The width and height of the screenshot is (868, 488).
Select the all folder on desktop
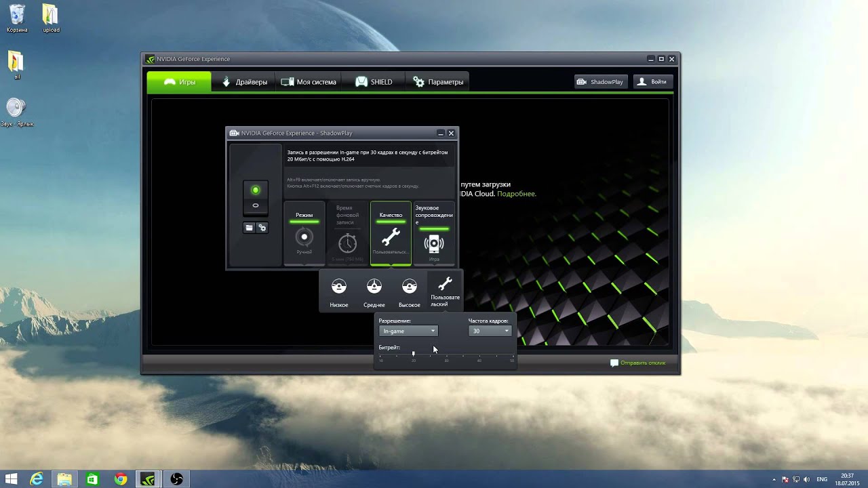(16, 65)
